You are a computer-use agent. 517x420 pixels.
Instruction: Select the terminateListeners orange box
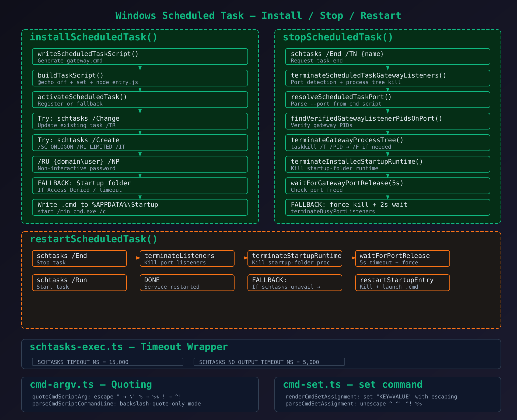(187, 258)
